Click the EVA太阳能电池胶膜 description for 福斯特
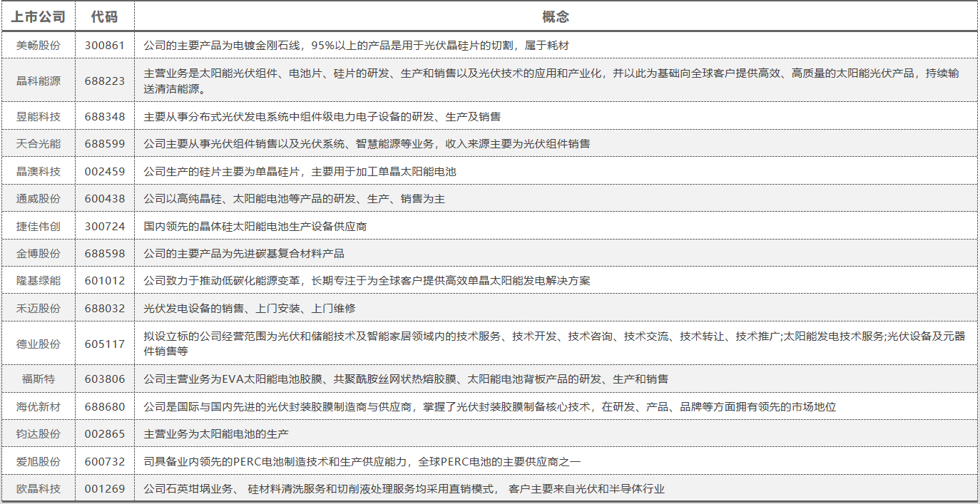Image resolution: width=980 pixels, height=504 pixels. pyautogui.click(x=406, y=379)
